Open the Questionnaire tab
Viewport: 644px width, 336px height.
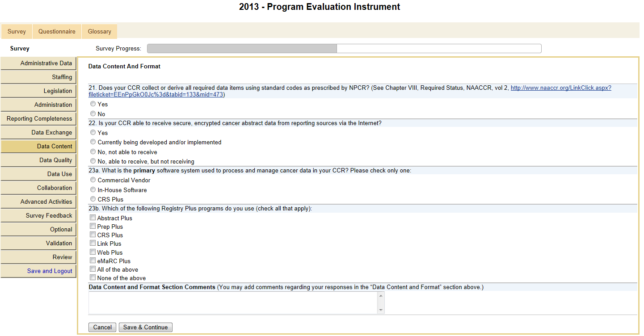[x=57, y=31]
